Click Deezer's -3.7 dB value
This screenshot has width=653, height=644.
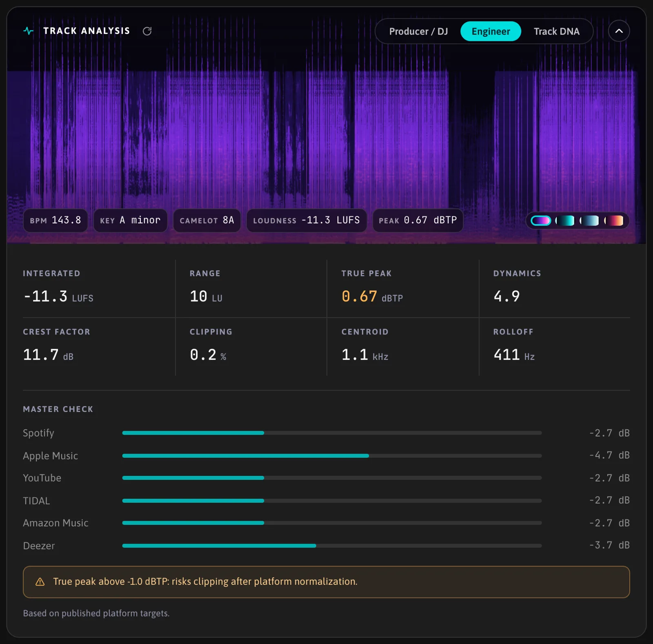(x=609, y=545)
